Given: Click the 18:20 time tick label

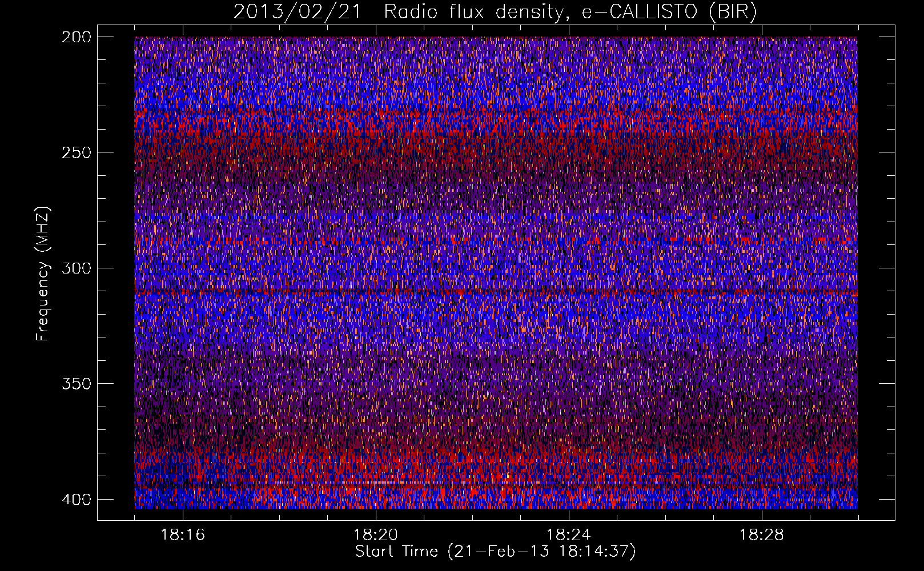Looking at the screenshot, I should (x=376, y=535).
